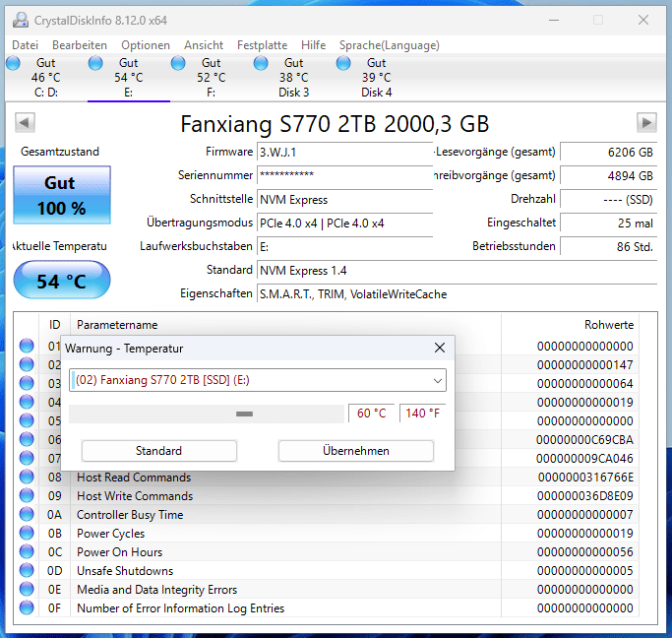672x638 pixels.
Task: Click the Übertragungsmodus PCIe 4.0 x4 field
Action: 345,223
